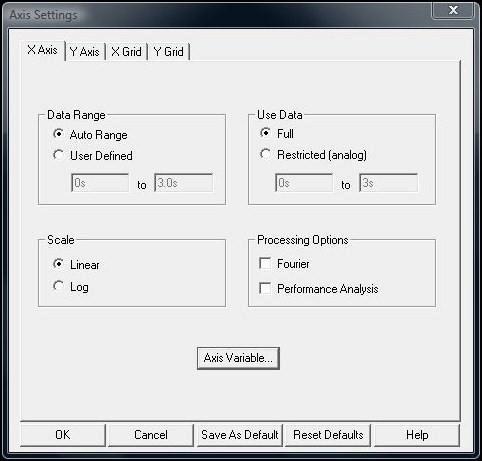Click Save As Default
This screenshot has width=482, height=461.
pos(239,435)
